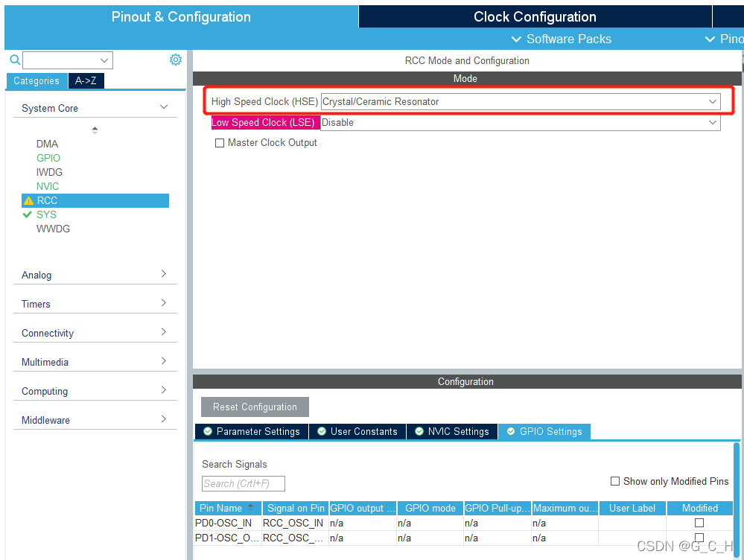The height and width of the screenshot is (560, 744).
Task: Click the SYS green checkmark icon
Action: 27,214
